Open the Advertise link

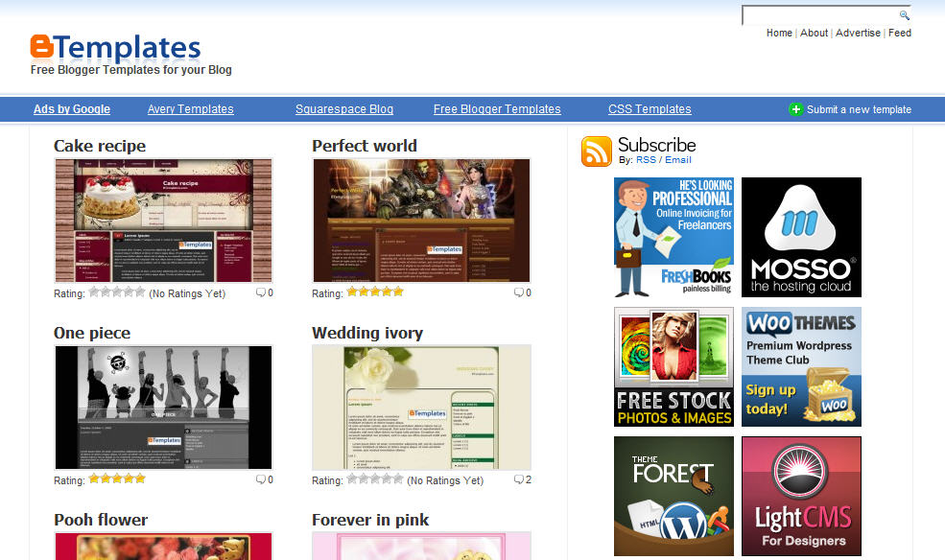coord(858,34)
